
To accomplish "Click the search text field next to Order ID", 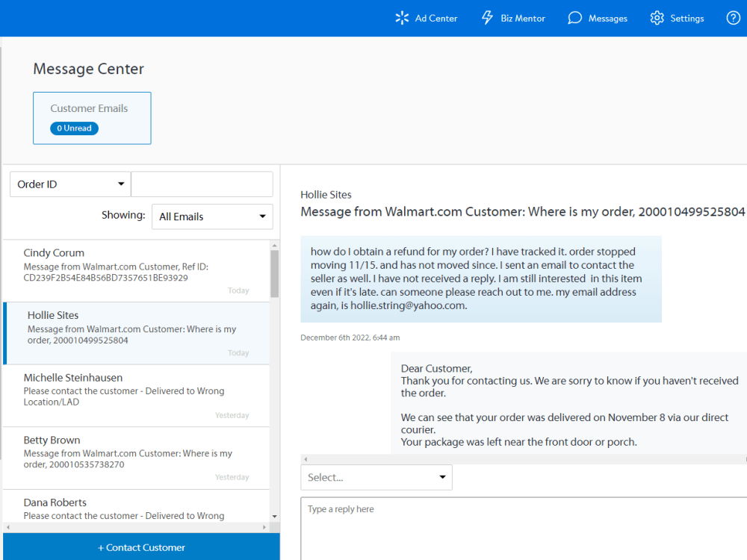I will click(202, 184).
